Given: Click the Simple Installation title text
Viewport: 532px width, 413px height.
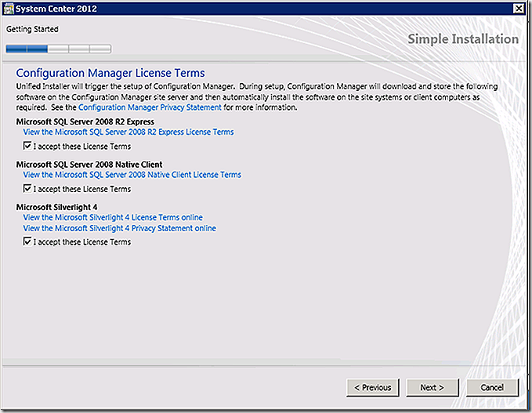Looking at the screenshot, I should (x=463, y=39).
